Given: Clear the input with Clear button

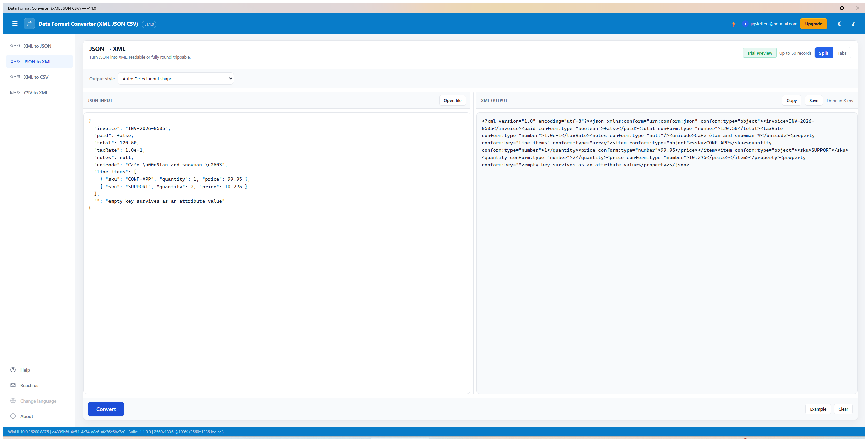Looking at the screenshot, I should pyautogui.click(x=843, y=409).
